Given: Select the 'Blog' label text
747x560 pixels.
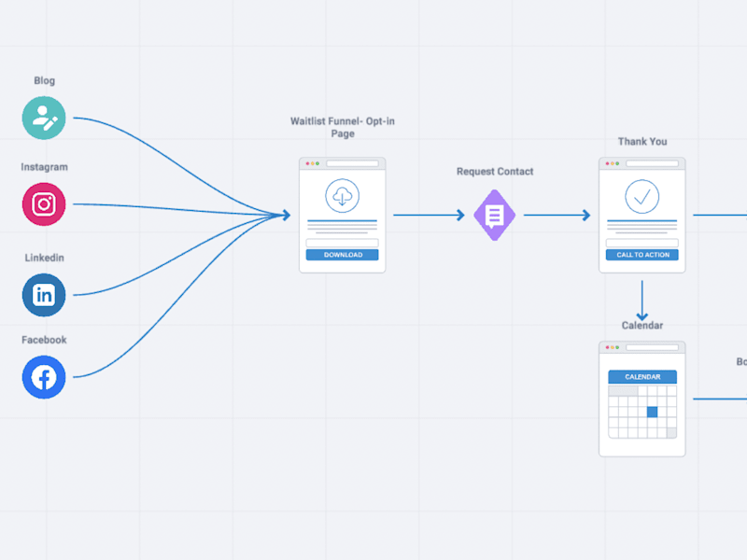Looking at the screenshot, I should [x=44, y=81].
